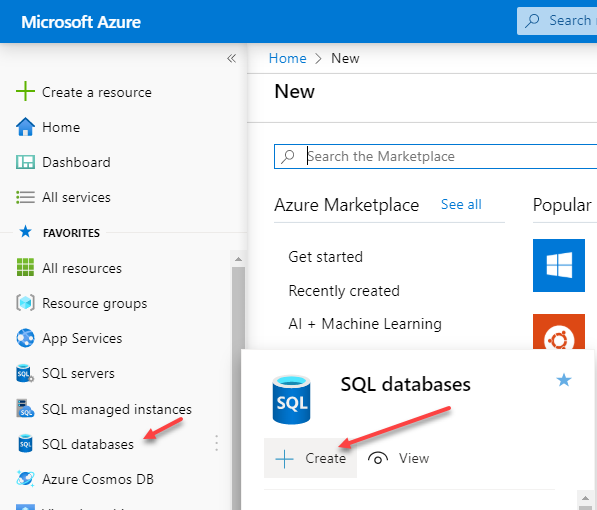
Task: Click the SQL managed instances icon
Action: tap(25, 408)
